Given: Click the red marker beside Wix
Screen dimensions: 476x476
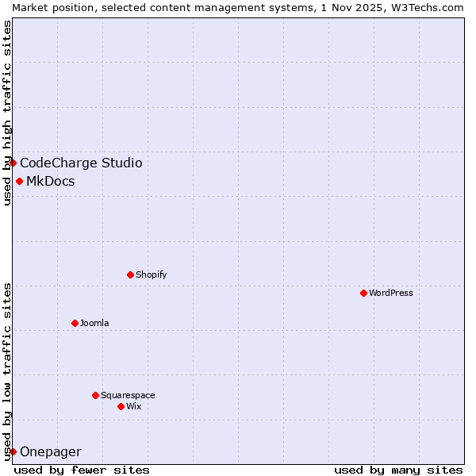Looking at the screenshot, I should [121, 406].
